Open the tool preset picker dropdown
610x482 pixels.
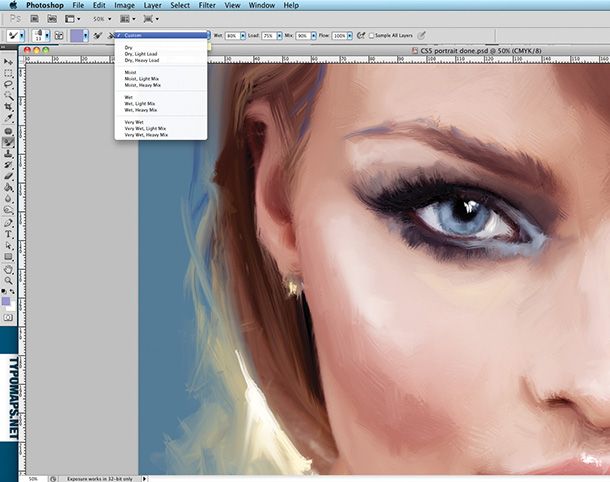[21, 36]
